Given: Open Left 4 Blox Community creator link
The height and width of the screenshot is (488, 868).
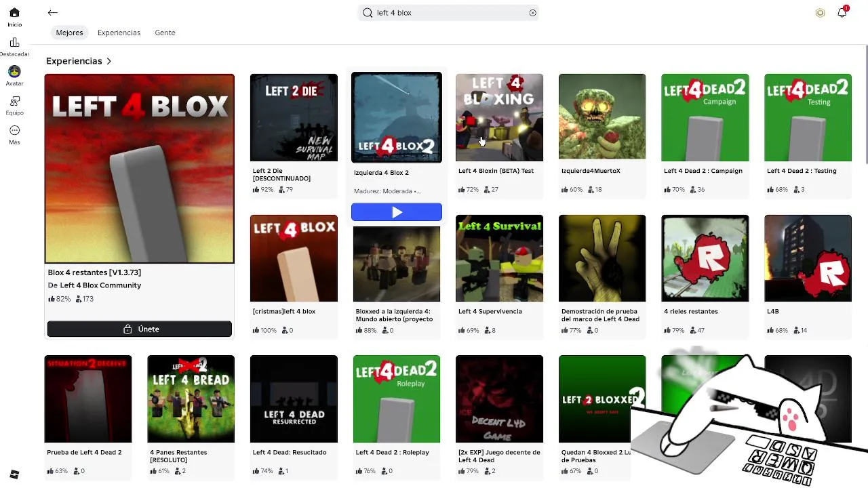Looking at the screenshot, I should point(100,285).
